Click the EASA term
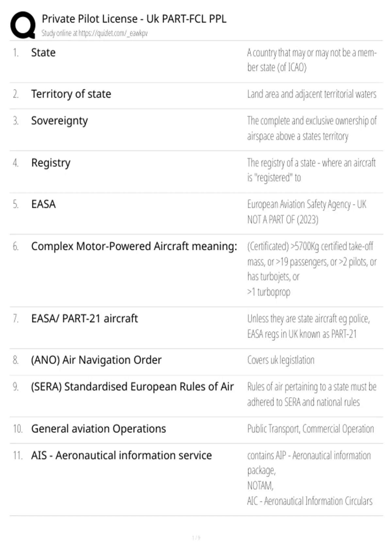The width and height of the screenshot is (392, 556). [x=43, y=204]
